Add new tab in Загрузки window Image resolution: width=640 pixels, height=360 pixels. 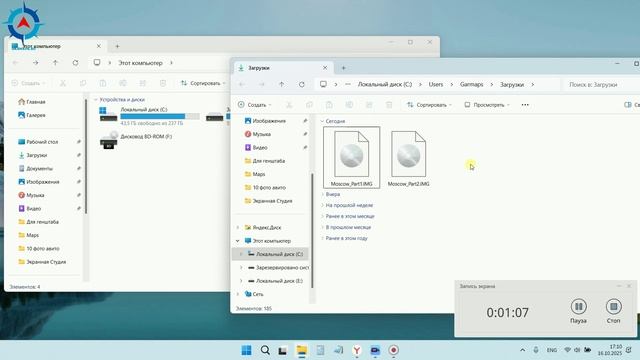click(x=344, y=68)
